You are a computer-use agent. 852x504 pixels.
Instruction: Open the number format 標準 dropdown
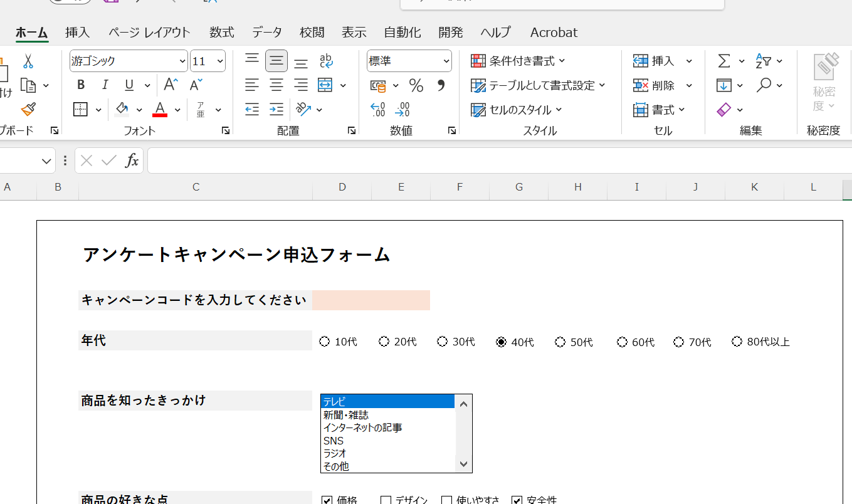(x=446, y=61)
